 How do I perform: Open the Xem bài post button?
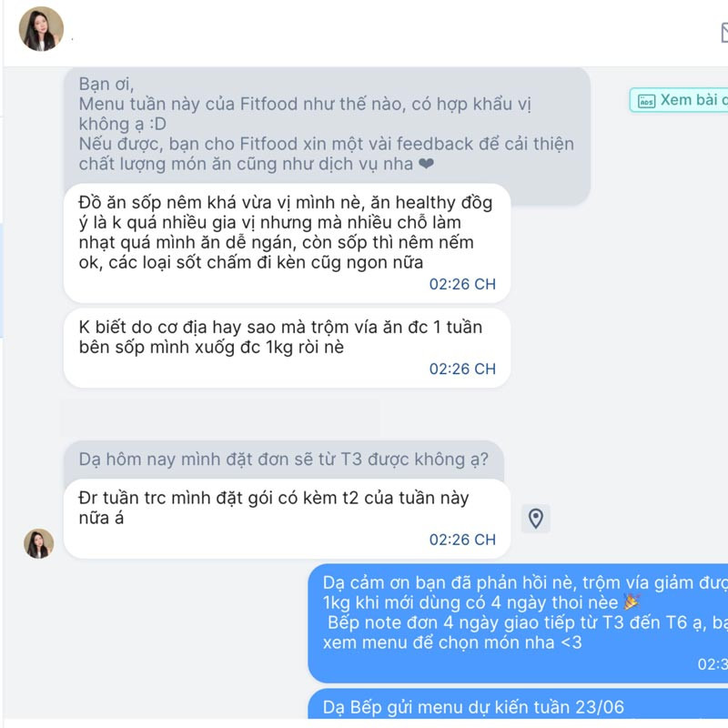pos(679,100)
